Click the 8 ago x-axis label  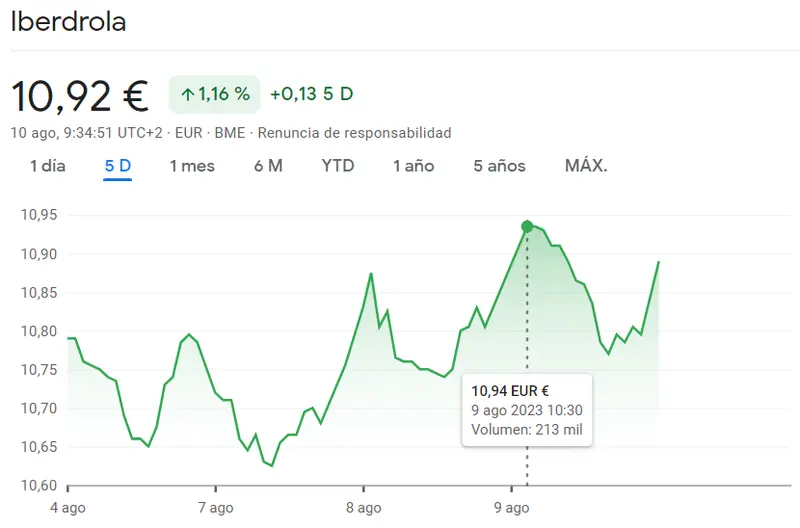364,508
